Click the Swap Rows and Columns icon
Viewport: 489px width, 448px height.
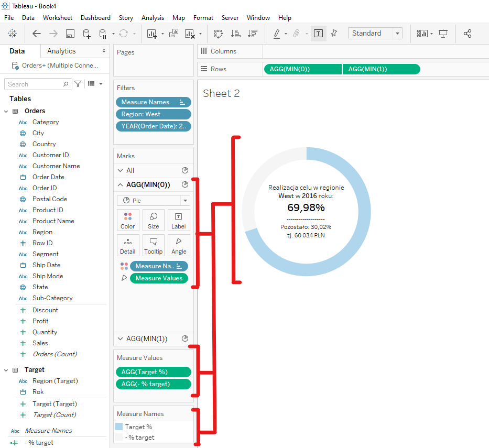point(219,34)
